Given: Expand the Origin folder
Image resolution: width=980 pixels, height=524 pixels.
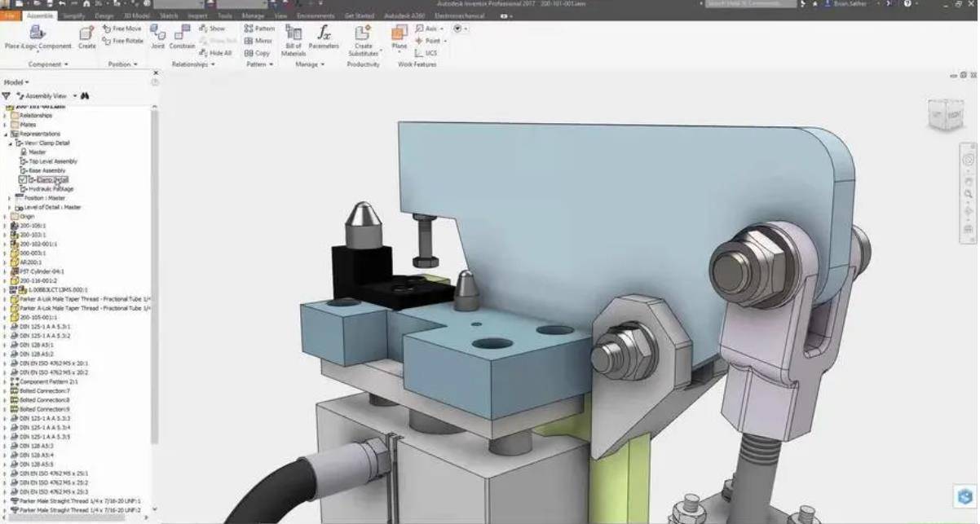Looking at the screenshot, I should pyautogui.click(x=7, y=215).
